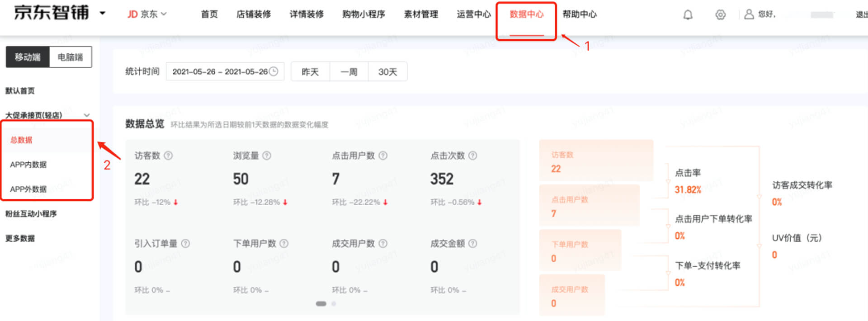Click the user profile avatar icon
The width and height of the screenshot is (868, 321).
point(749,14)
